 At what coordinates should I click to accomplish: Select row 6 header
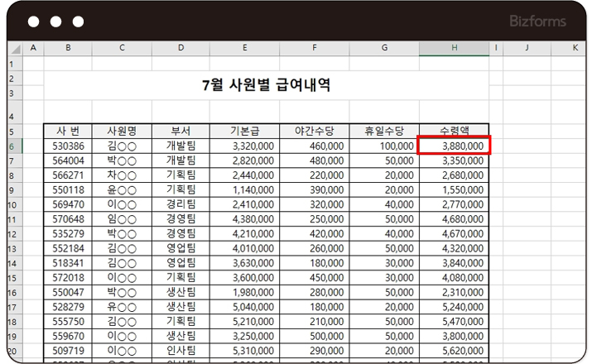pyautogui.click(x=12, y=146)
